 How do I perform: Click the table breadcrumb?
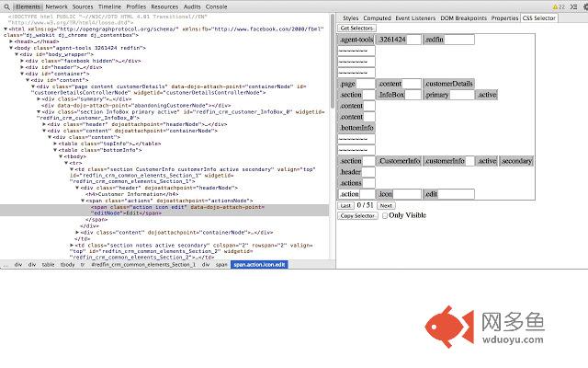pyautogui.click(x=48, y=265)
